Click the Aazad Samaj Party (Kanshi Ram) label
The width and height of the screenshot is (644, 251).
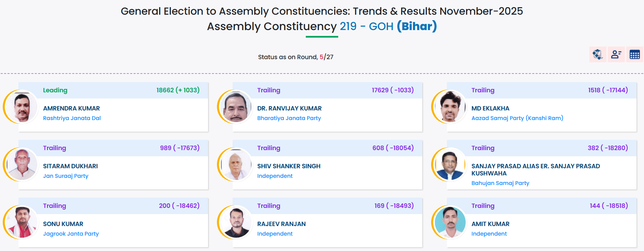[x=517, y=118]
